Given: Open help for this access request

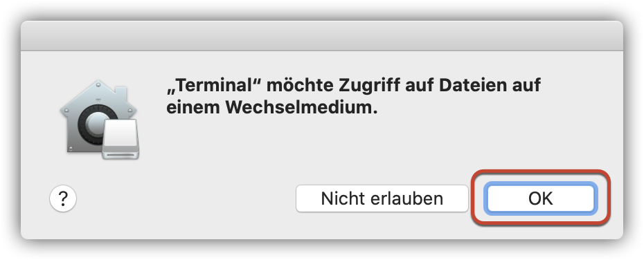Looking at the screenshot, I should point(63,198).
